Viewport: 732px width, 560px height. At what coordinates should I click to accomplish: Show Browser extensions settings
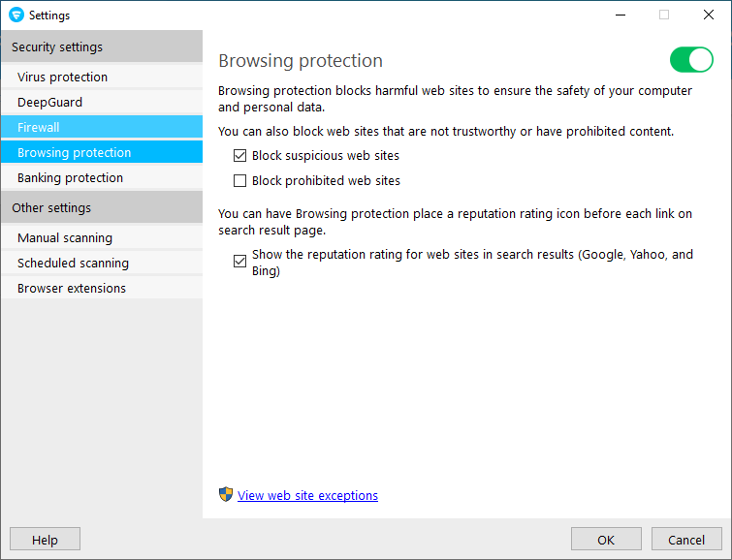pos(72,289)
